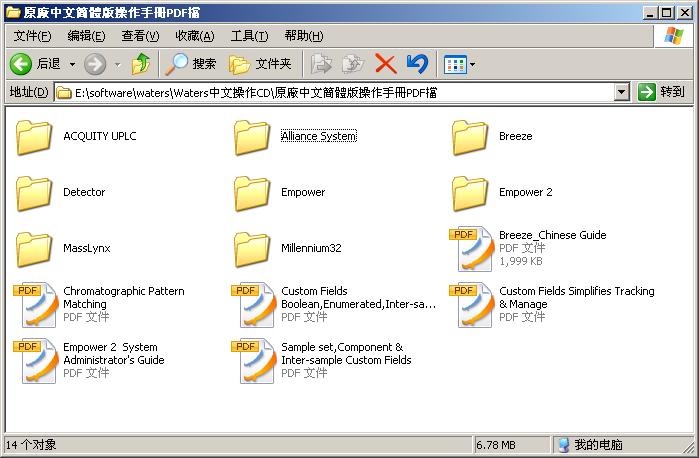Screen dimensions: 699x458
Task: Maximize the folder window
Action: (x=666, y=12)
